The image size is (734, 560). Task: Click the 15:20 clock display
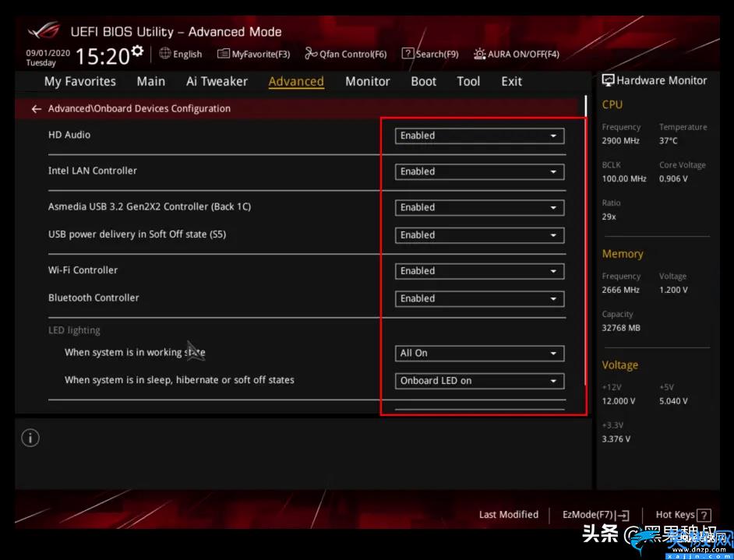coord(103,57)
